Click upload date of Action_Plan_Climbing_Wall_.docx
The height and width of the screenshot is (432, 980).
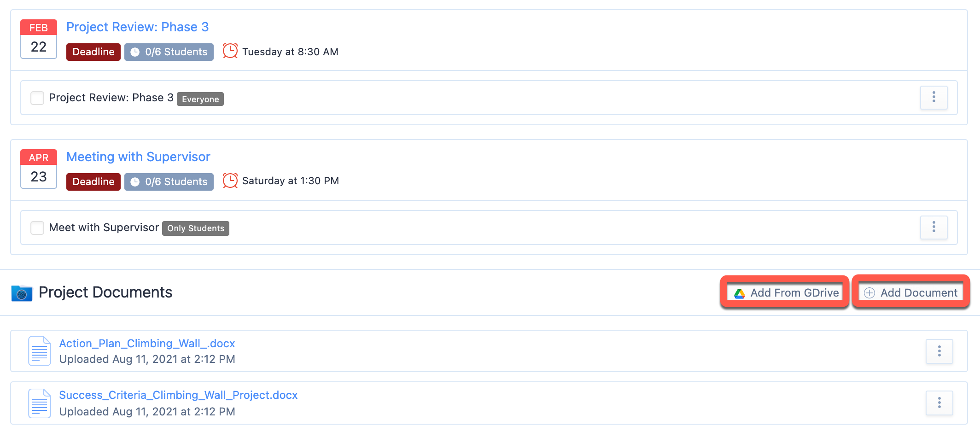(x=147, y=359)
